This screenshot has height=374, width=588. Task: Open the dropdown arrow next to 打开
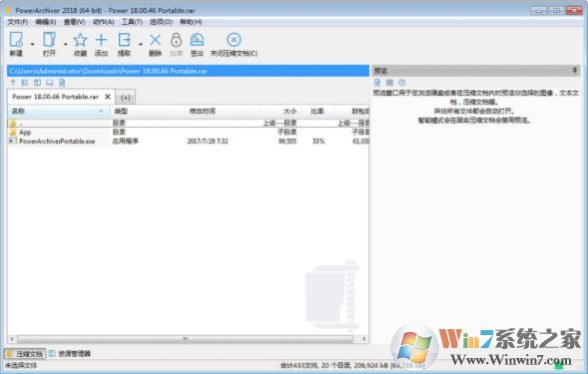point(65,44)
